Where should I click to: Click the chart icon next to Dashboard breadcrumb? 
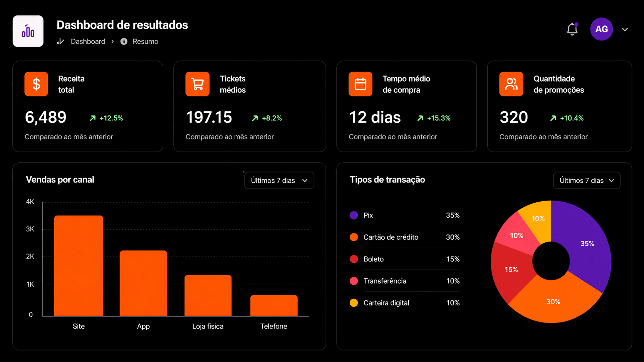pyautogui.click(x=60, y=41)
